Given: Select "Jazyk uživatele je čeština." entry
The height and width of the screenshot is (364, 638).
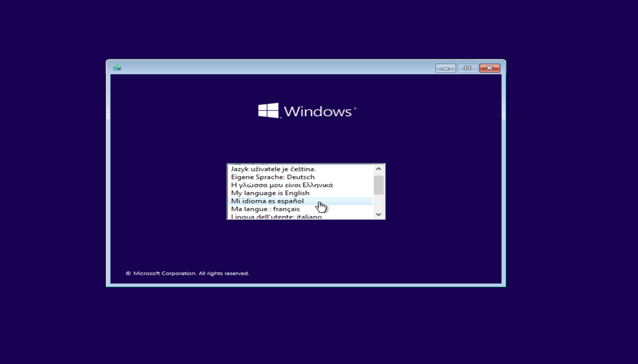Looking at the screenshot, I should (x=301, y=169).
